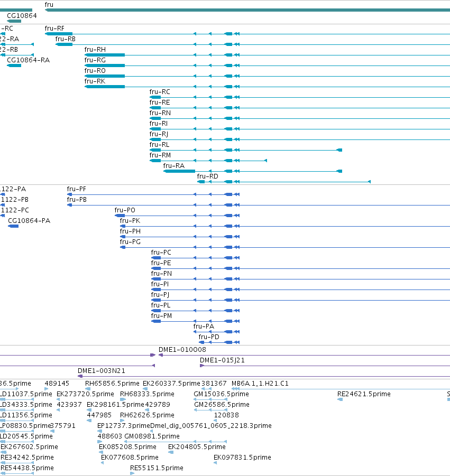Screen dimensions: 450x476
Task: Select the fru-PE protein label
Action: click(x=161, y=263)
